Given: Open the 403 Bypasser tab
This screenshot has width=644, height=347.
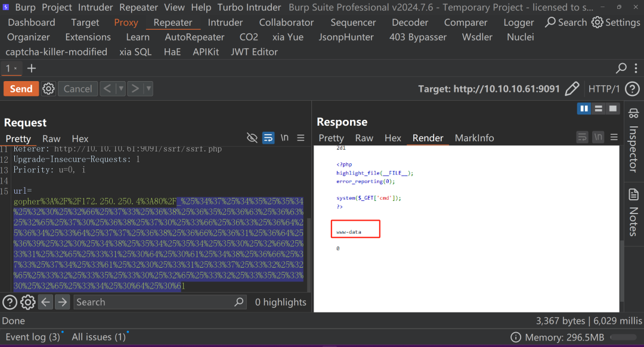Looking at the screenshot, I should click(417, 38).
